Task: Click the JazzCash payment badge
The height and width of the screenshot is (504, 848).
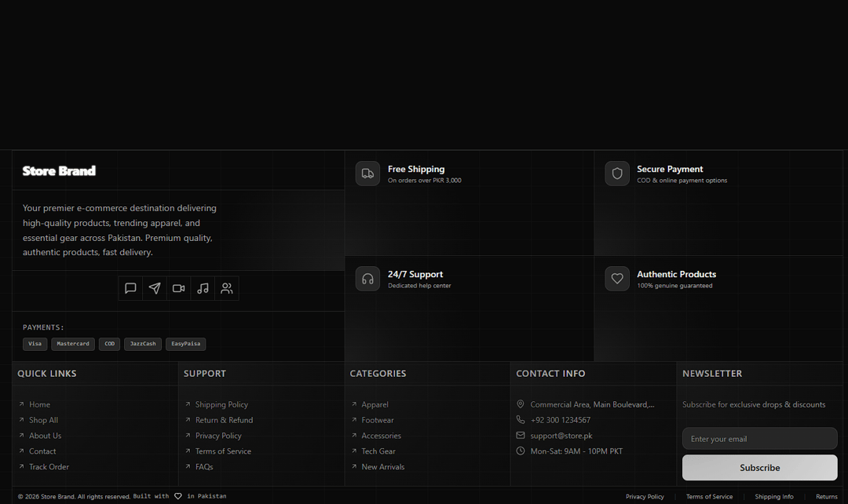Action: click(143, 344)
